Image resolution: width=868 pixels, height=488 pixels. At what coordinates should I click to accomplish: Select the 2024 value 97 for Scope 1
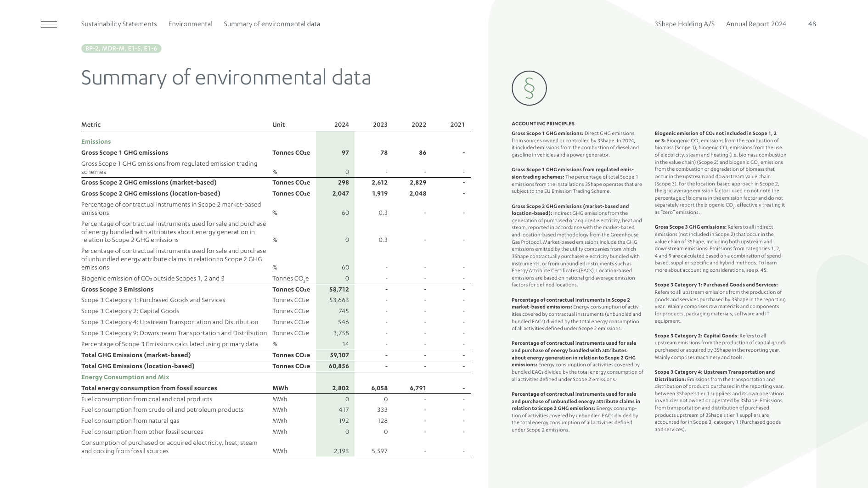(x=345, y=153)
